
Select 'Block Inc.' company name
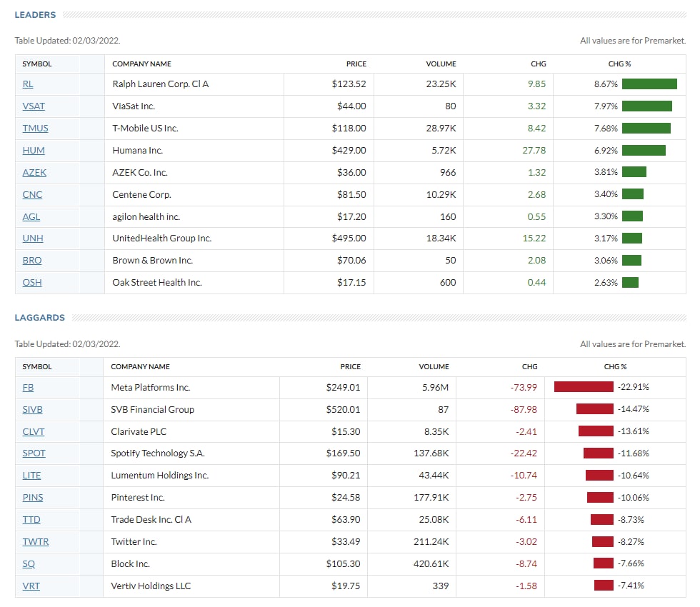click(130, 563)
